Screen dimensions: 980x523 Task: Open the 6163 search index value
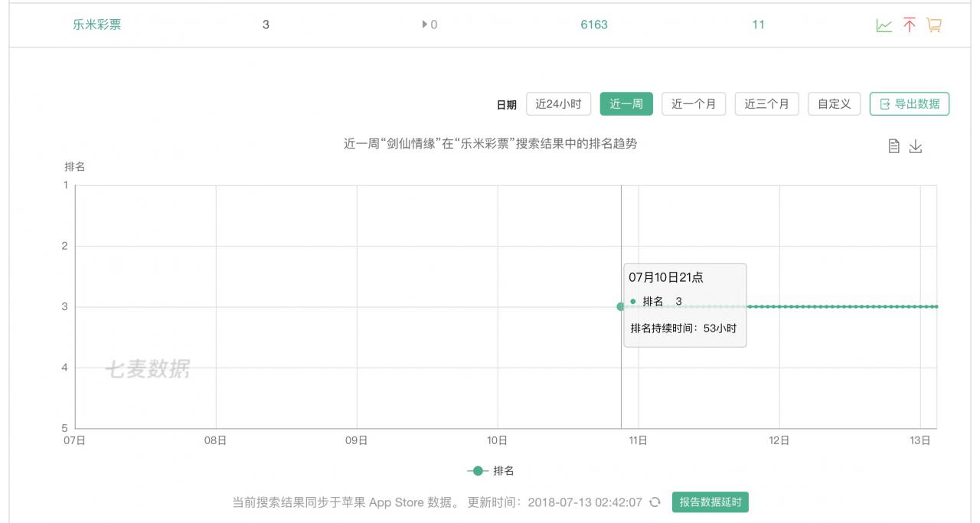click(x=594, y=25)
